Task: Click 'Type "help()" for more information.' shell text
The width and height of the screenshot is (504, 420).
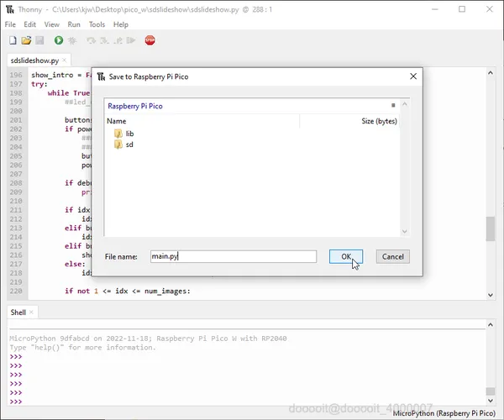Action: 82,348
